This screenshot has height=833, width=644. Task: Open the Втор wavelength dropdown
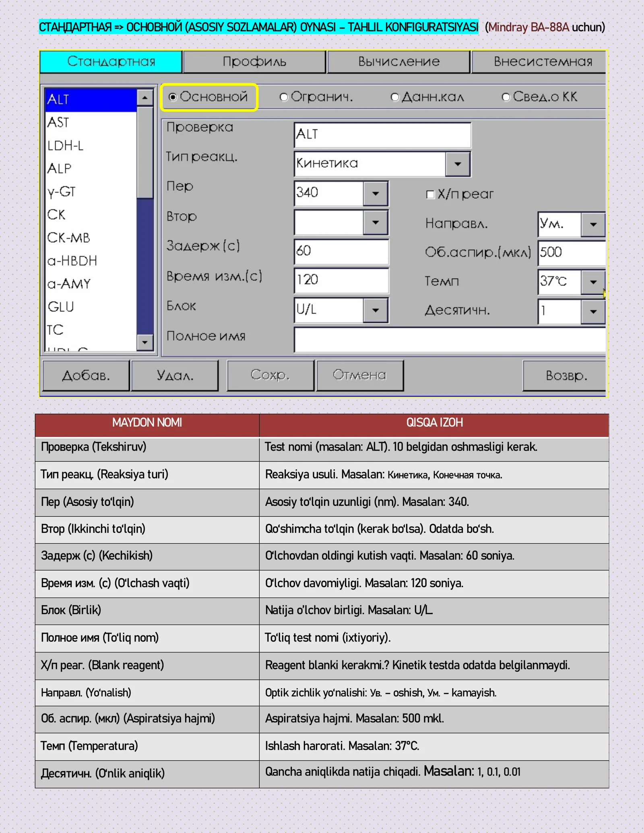tap(376, 223)
